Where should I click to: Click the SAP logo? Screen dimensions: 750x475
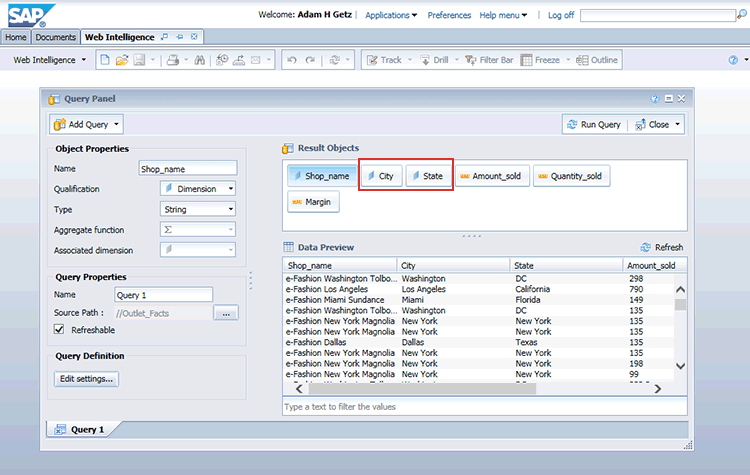31,15
